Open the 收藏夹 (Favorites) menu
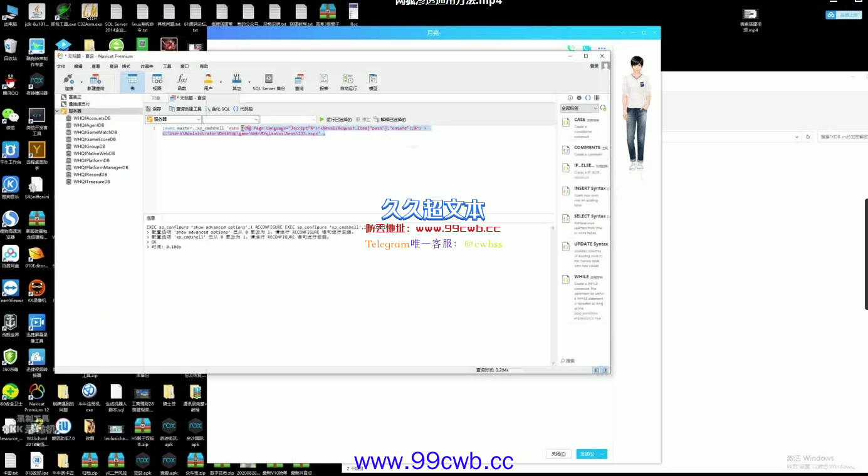 (147, 66)
